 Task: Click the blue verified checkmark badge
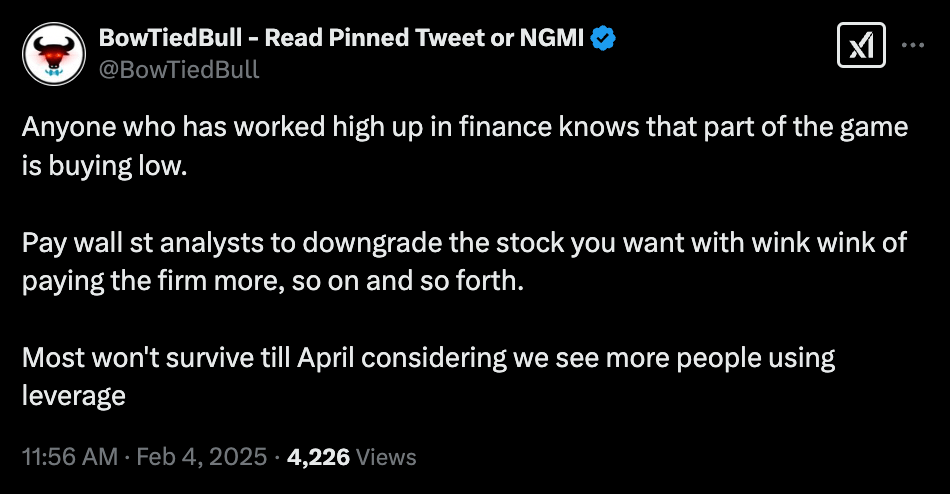tap(604, 39)
